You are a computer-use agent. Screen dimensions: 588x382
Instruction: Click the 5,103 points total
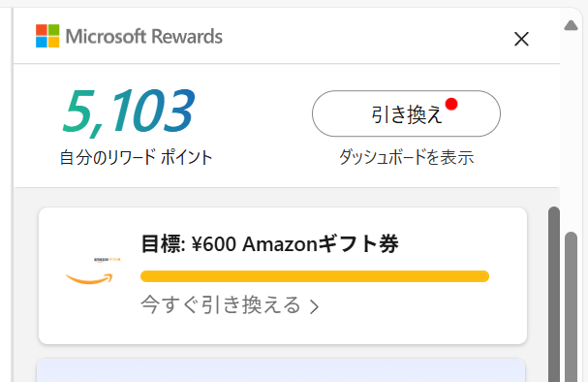point(129,111)
